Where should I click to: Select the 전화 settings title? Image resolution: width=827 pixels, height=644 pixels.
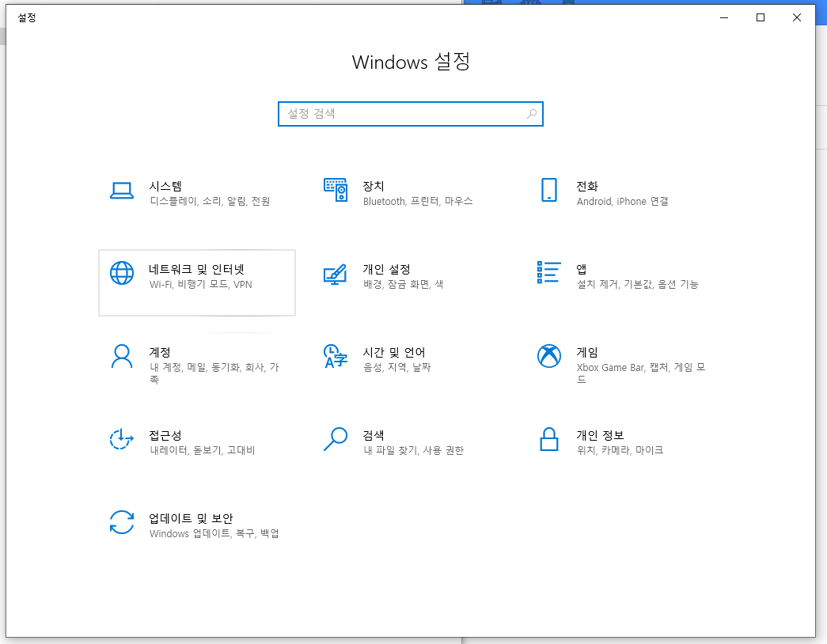[x=587, y=186]
